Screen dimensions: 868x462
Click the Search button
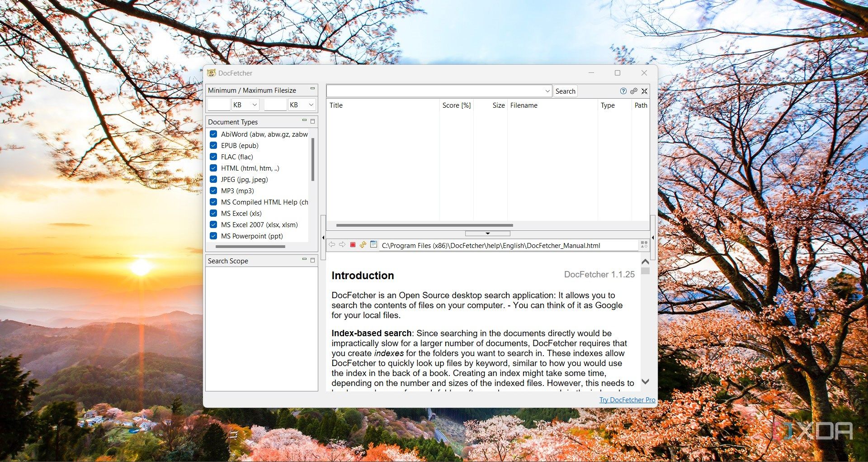[565, 91]
